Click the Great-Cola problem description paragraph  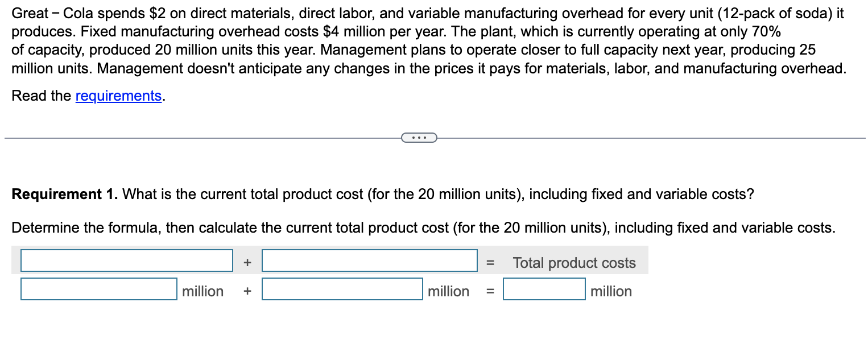[398, 40]
